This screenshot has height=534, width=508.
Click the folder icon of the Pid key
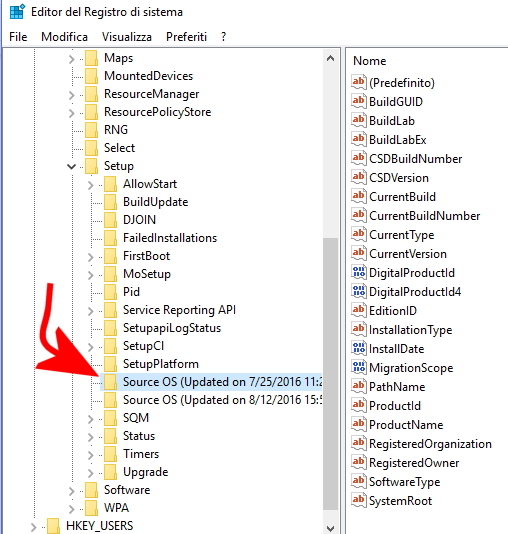[110, 292]
